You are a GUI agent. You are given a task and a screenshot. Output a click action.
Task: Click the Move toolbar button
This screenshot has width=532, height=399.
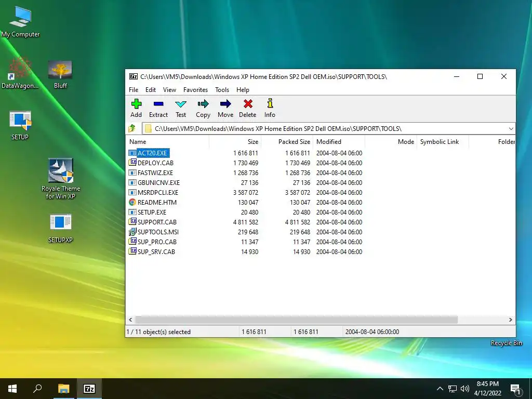click(x=225, y=108)
